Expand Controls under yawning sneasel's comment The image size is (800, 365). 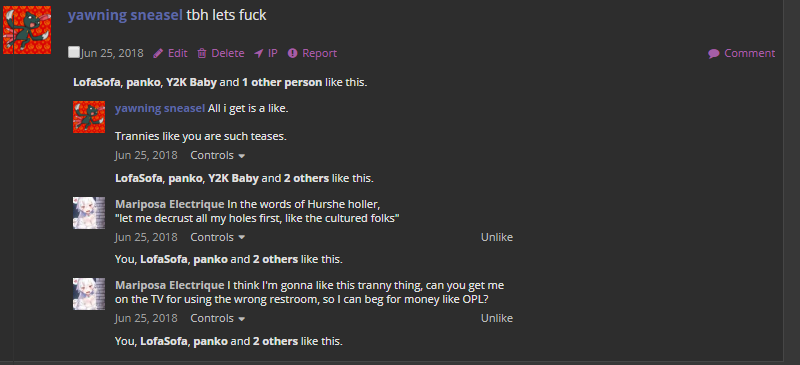(217, 155)
